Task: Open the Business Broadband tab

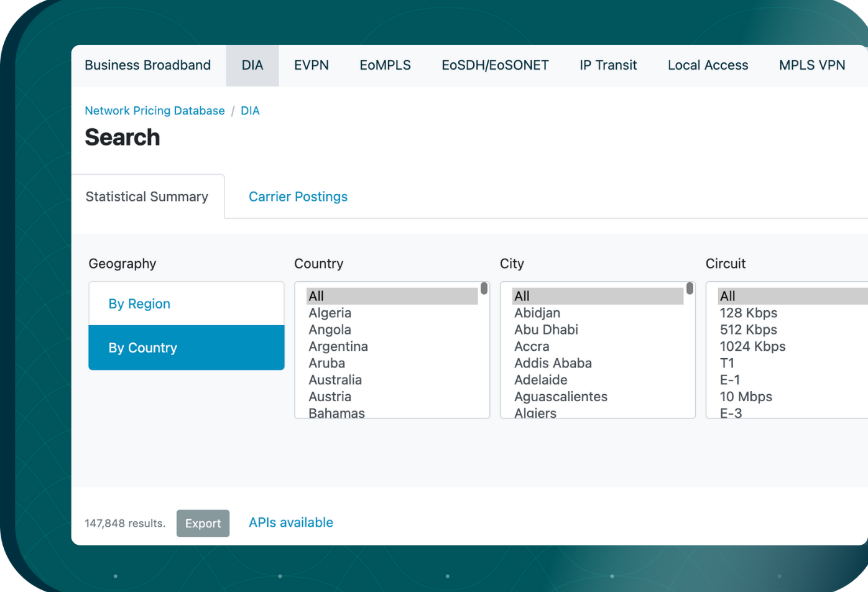Action: (x=147, y=65)
